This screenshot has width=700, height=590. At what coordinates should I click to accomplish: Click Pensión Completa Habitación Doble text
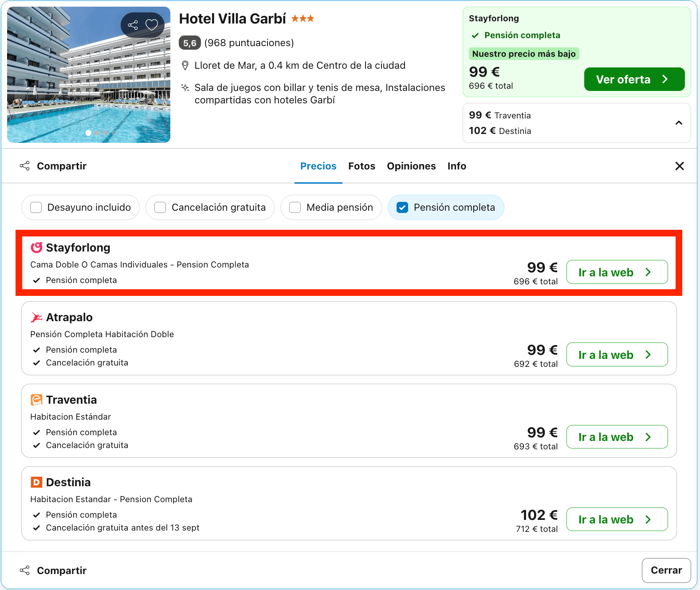102,334
